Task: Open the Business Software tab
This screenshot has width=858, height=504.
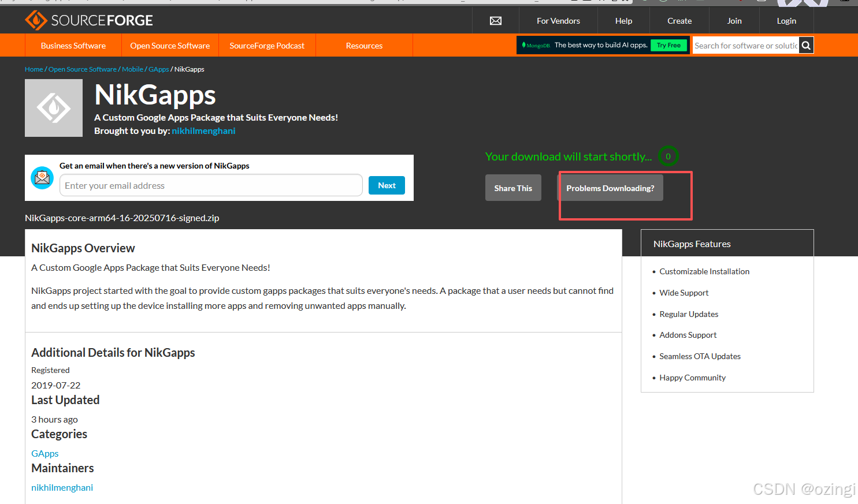Action: click(x=73, y=46)
